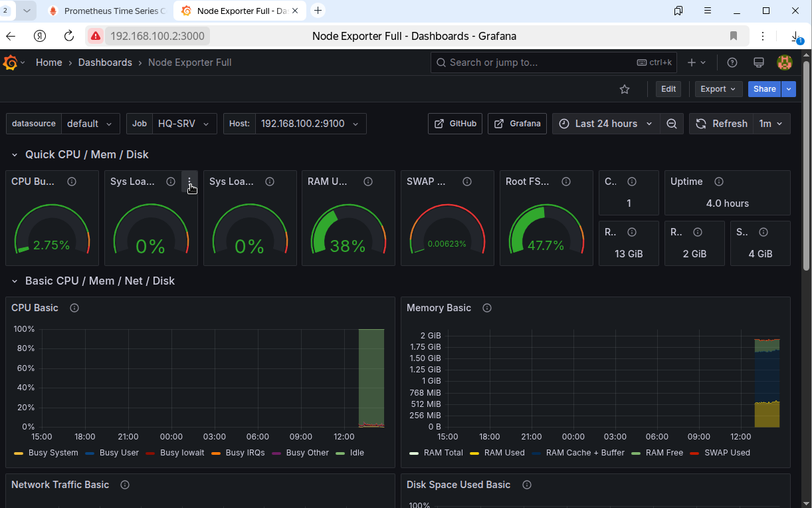Open the help question mark menu

coord(732,63)
